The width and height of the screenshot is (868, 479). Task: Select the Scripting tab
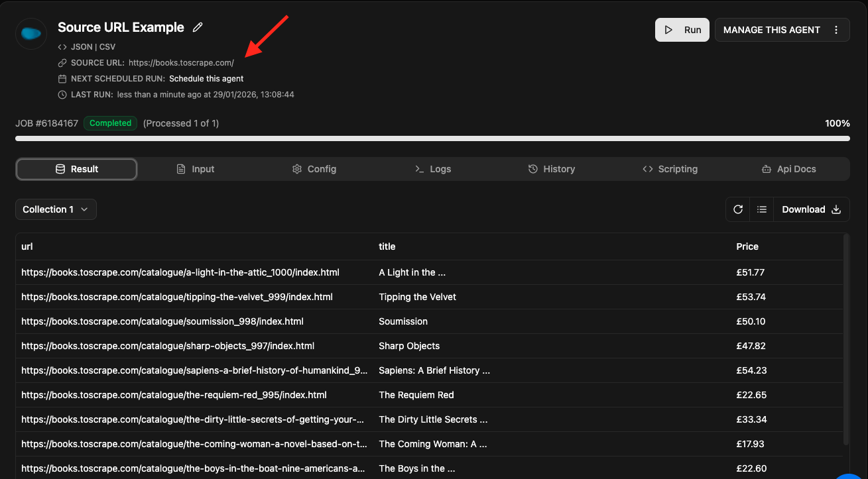click(x=670, y=169)
